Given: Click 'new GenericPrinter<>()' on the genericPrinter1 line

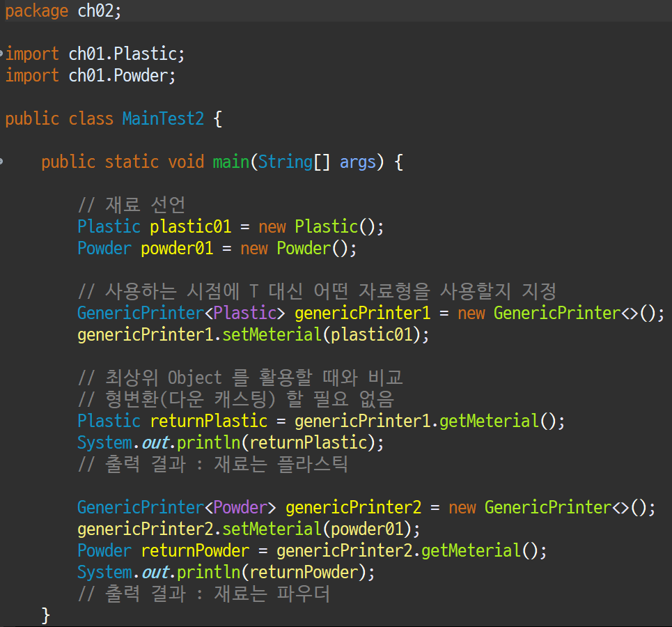Looking at the screenshot, I should pos(561,313).
